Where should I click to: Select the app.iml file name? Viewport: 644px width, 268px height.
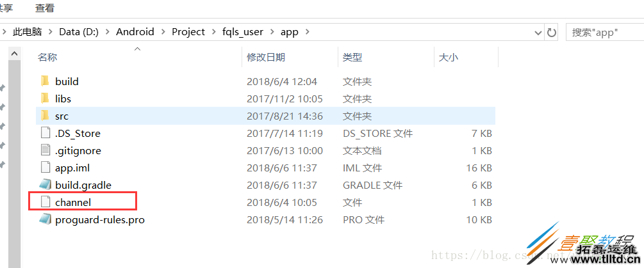72,168
